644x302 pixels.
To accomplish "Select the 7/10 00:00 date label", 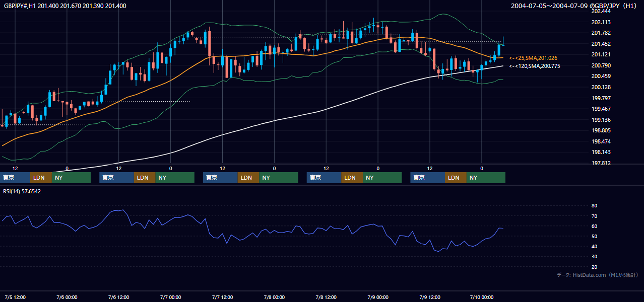I will coord(482,297).
